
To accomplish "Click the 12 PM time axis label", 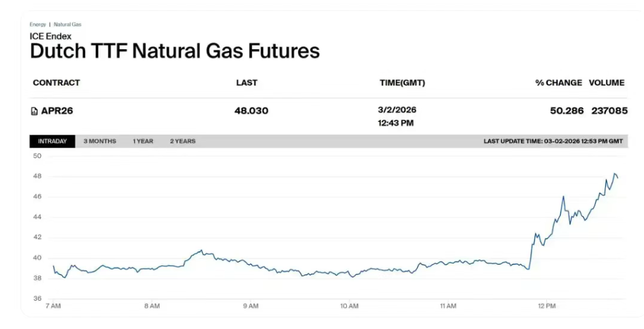I will click(546, 306).
